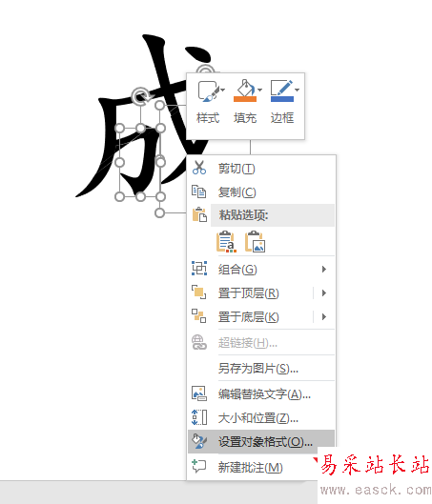Choose 新建批注(M) from context menu
Viewport: 432px width, 504px height.
click(x=261, y=467)
